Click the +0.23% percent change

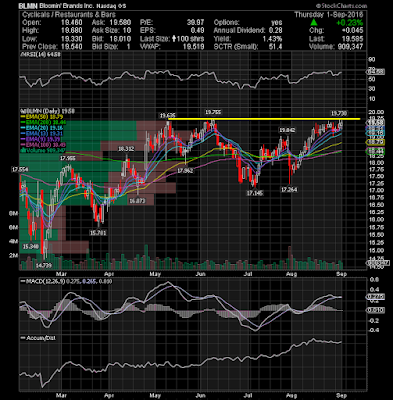coord(349,23)
